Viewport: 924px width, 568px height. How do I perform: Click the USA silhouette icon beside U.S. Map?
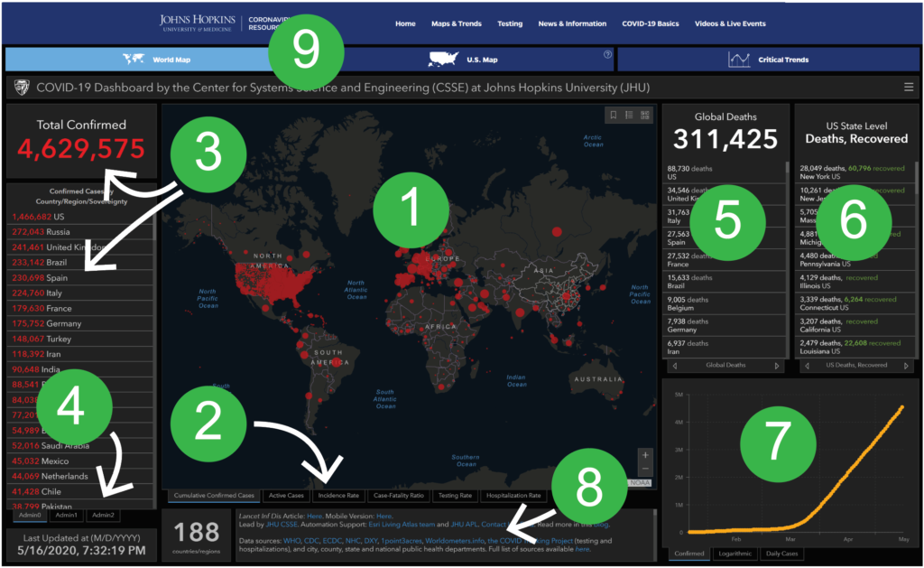coord(443,59)
